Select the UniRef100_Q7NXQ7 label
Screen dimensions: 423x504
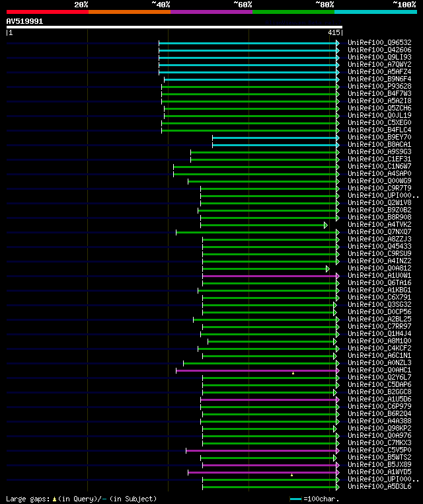pyautogui.click(x=379, y=231)
